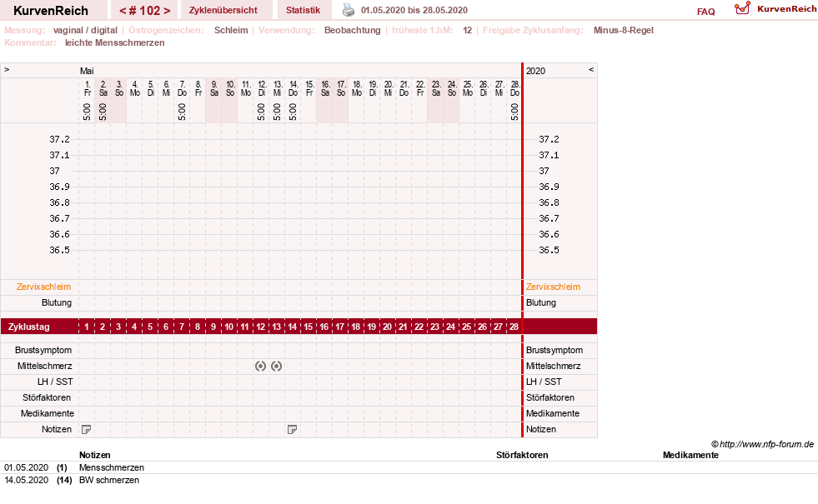Click the note entry 'Mensschmerzen'
Image resolution: width=818 pixels, height=504 pixels.
pos(112,467)
